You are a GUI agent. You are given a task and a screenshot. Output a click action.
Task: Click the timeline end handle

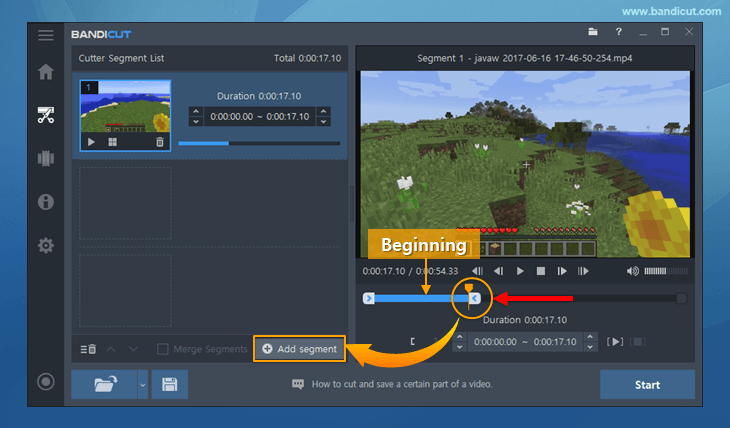click(x=475, y=298)
